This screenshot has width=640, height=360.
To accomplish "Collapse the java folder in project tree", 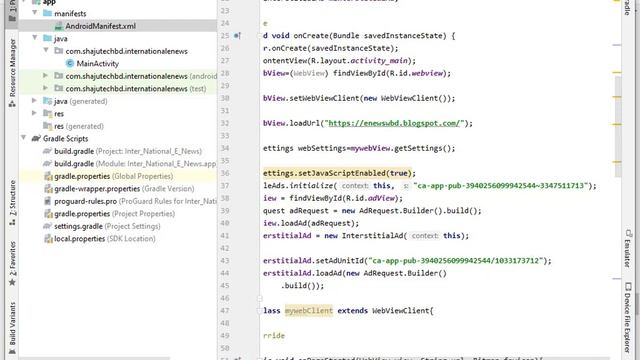I will click(35, 38).
